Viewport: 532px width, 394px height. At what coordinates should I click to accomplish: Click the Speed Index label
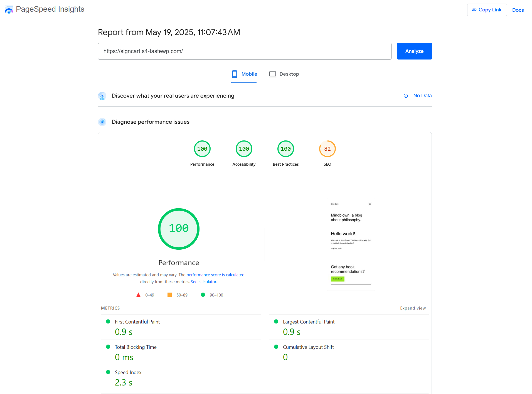pyautogui.click(x=128, y=372)
